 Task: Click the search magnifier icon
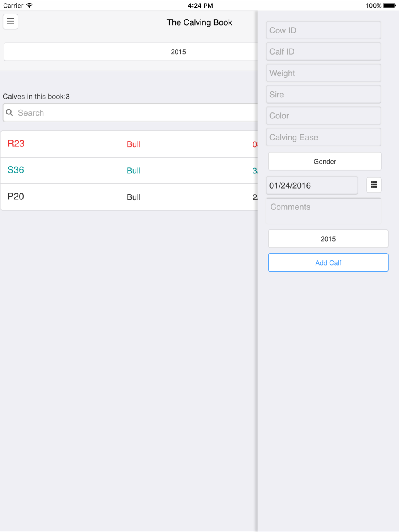(10, 113)
